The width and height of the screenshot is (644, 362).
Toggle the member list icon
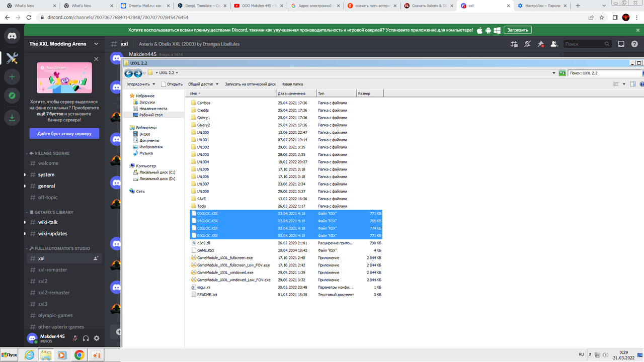click(554, 44)
